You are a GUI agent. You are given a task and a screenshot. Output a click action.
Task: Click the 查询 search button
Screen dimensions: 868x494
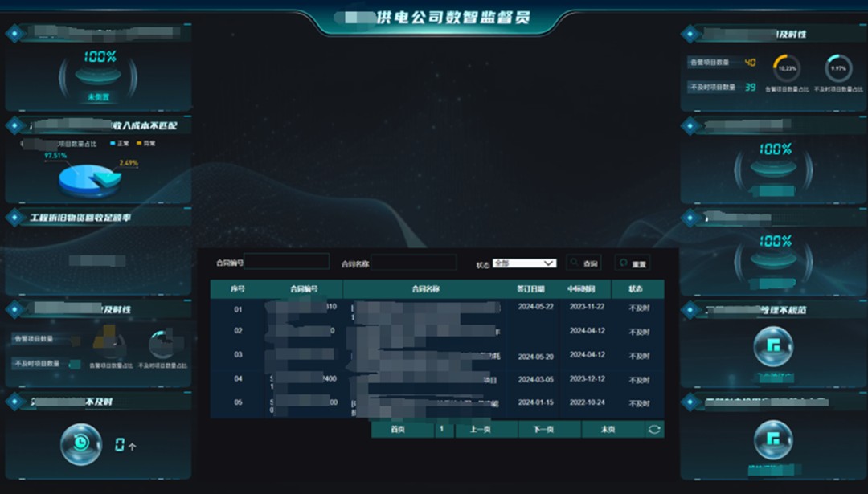pos(583,263)
